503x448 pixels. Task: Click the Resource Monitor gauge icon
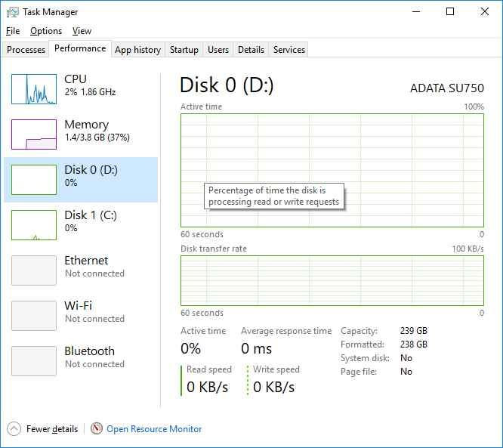coord(97,428)
